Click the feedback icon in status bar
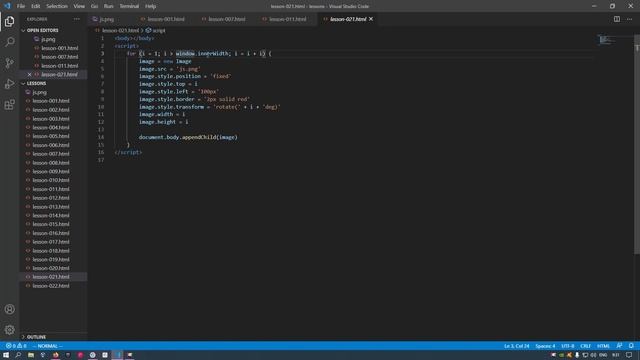 coord(619,346)
